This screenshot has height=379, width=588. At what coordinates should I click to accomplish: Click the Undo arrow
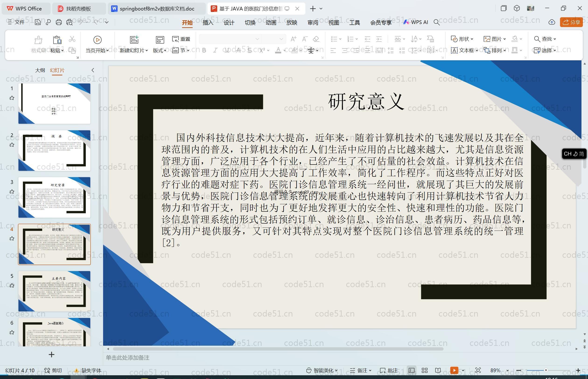click(80, 22)
